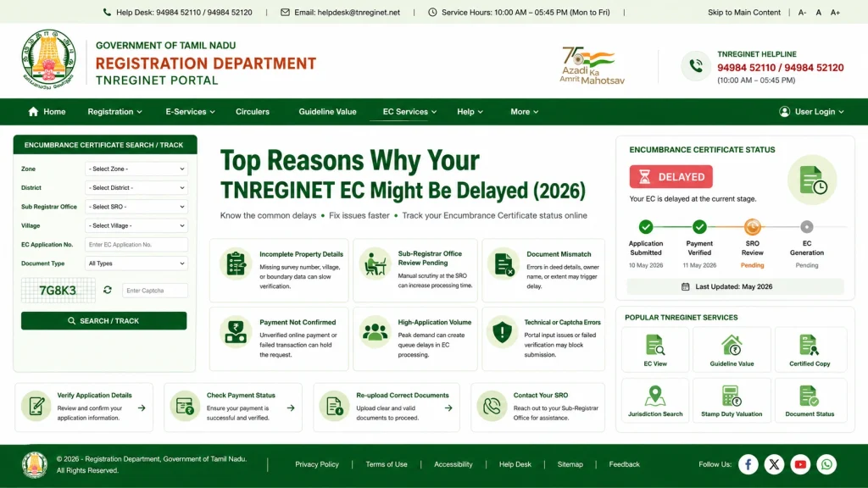Increase font size with A+ control
This screenshot has height=488, width=868.
pos(835,12)
